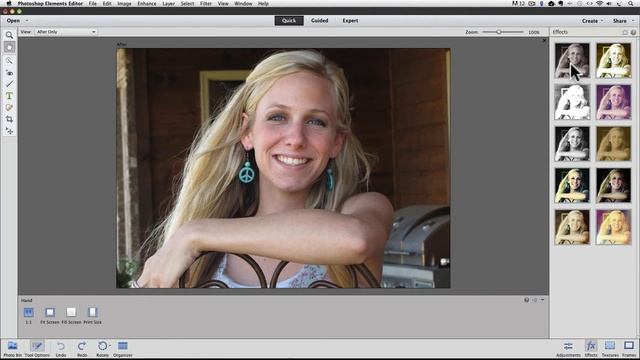Click the Open button
Screen dimensions: 640x360
13,20
